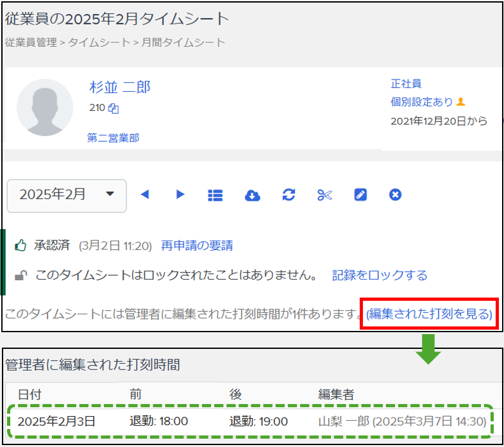Image resolution: width=504 pixels, height=447 pixels.
Task: Click the green thumbs-up approval icon
Action: click(x=21, y=246)
